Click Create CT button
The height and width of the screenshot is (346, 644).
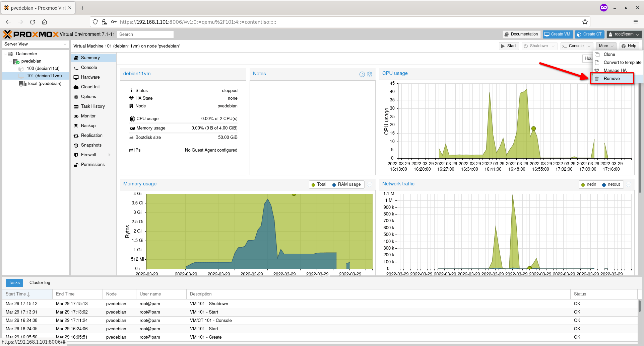pos(589,34)
